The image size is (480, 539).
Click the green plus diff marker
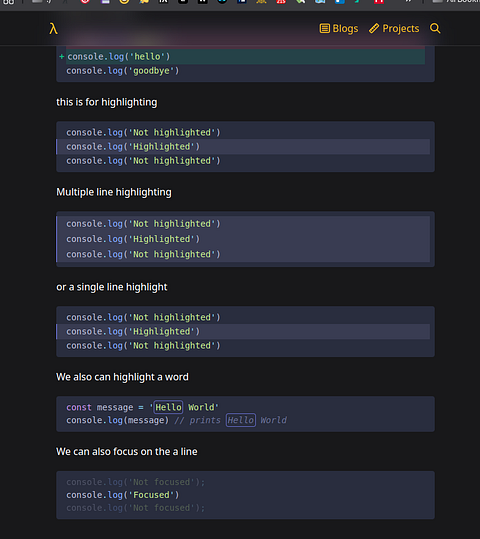(x=62, y=56)
